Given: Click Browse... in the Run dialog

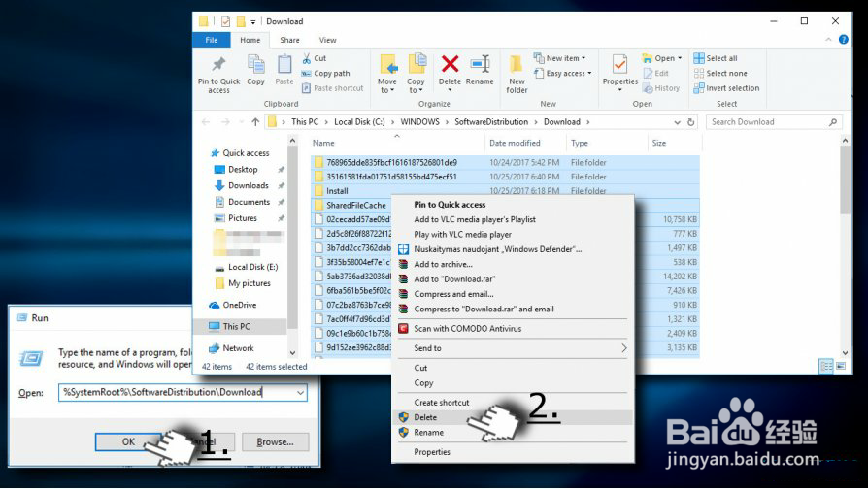Looking at the screenshot, I should pos(275,442).
